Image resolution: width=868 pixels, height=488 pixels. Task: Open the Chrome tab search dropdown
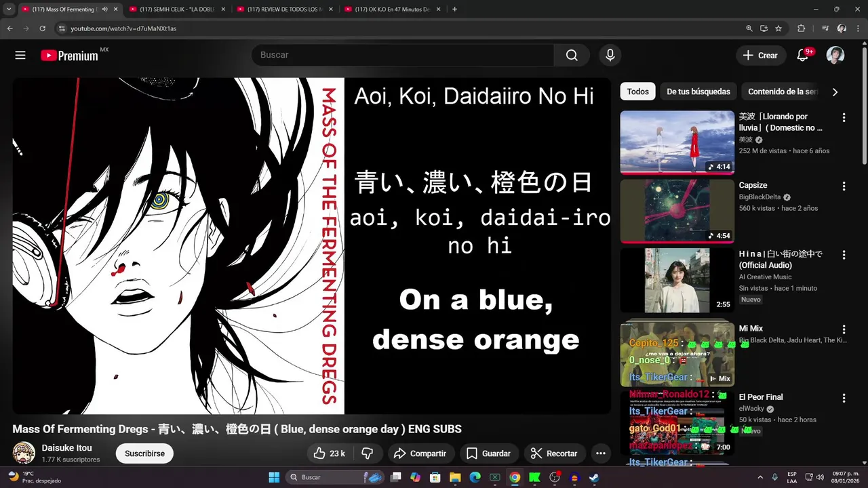pyautogui.click(x=9, y=9)
